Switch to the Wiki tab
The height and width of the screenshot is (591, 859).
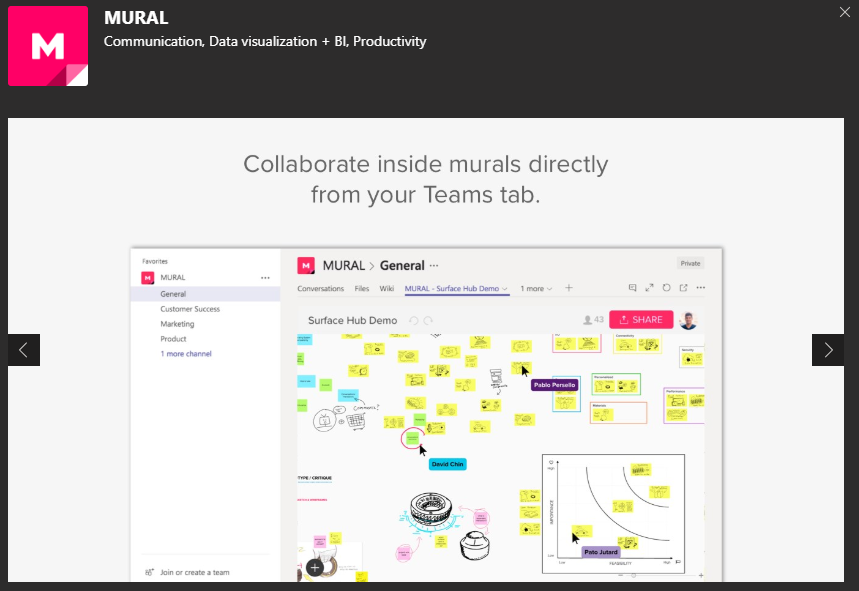pos(387,289)
